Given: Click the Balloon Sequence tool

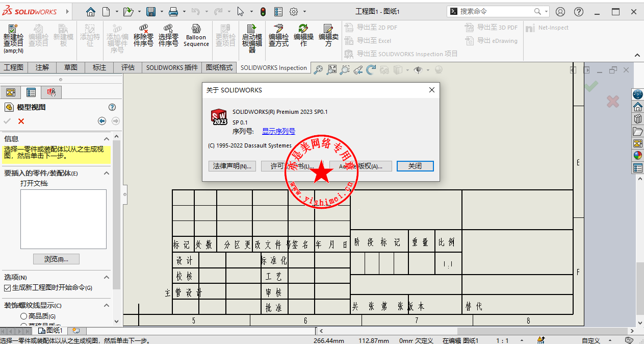Looking at the screenshot, I should pyautogui.click(x=196, y=36).
